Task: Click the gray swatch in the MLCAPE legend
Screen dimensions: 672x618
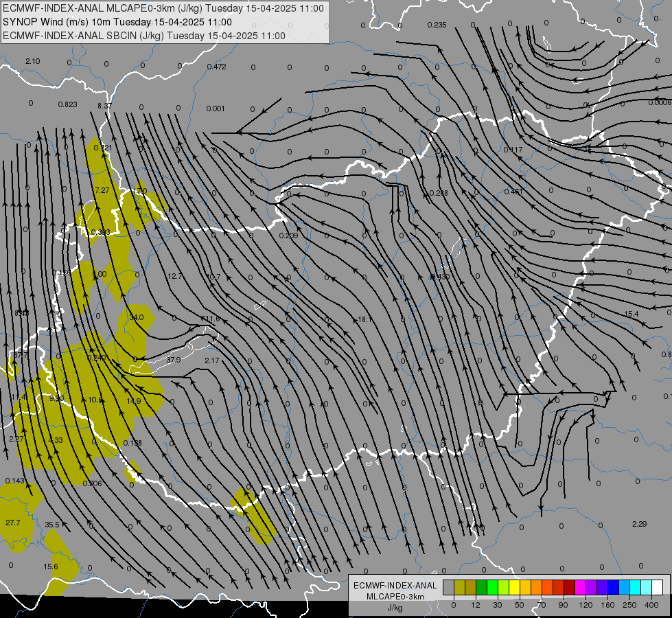Action: tap(448, 587)
